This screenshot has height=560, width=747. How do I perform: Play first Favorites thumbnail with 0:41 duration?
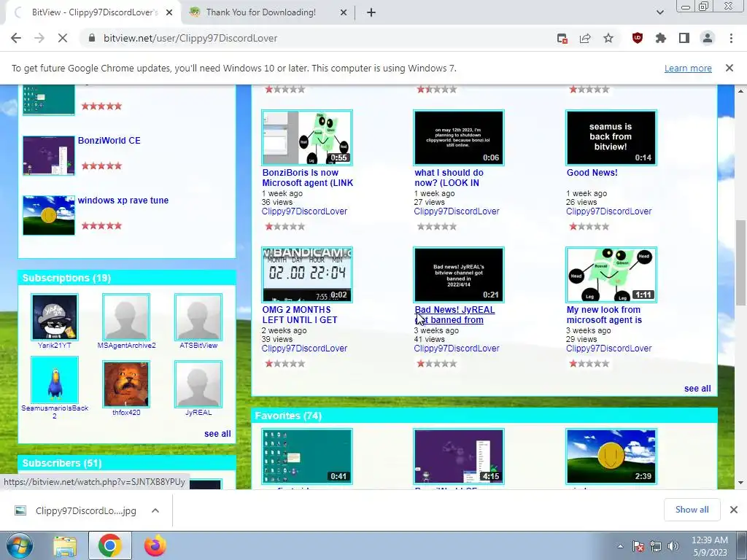click(307, 456)
